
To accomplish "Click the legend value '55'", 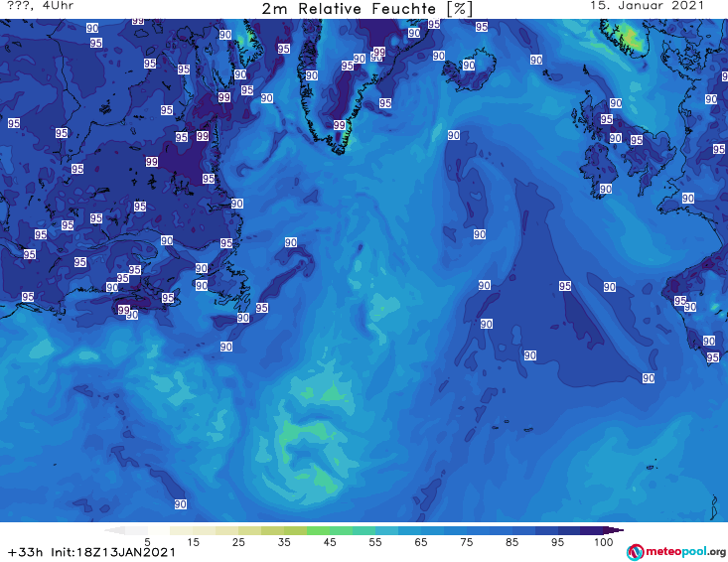I will pos(375,541).
